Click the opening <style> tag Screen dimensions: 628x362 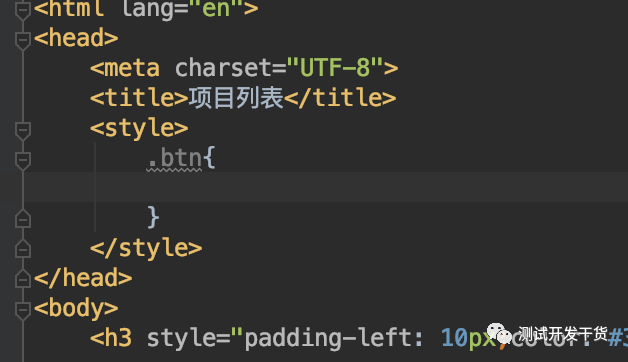pyautogui.click(x=139, y=128)
